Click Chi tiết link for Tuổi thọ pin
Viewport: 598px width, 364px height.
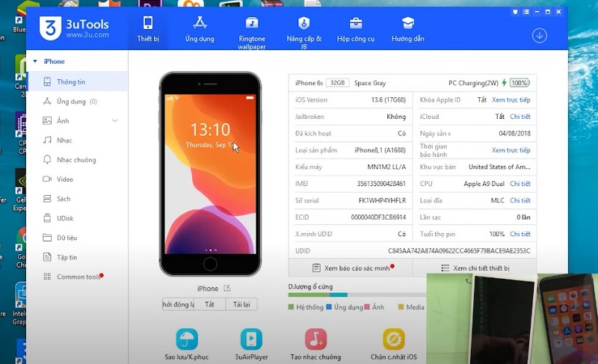520,234
